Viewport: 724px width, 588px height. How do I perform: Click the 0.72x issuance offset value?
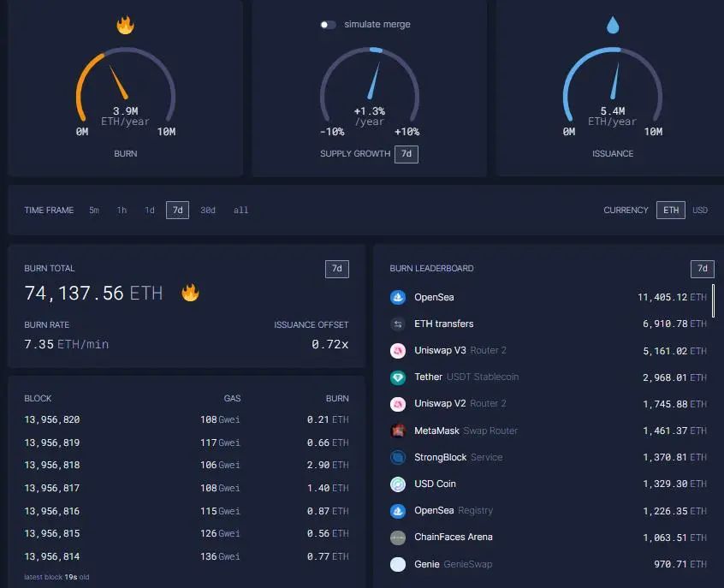(x=329, y=344)
